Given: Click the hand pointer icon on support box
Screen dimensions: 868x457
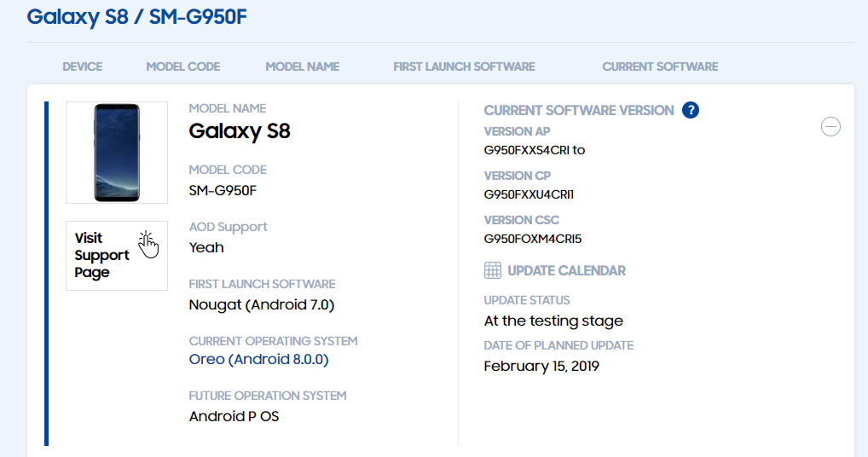Looking at the screenshot, I should click(148, 245).
